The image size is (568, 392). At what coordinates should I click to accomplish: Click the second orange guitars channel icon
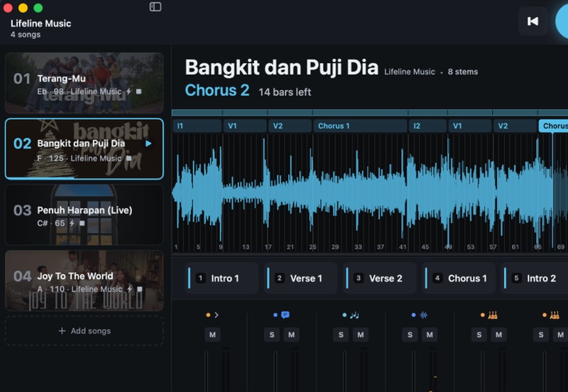(x=555, y=315)
